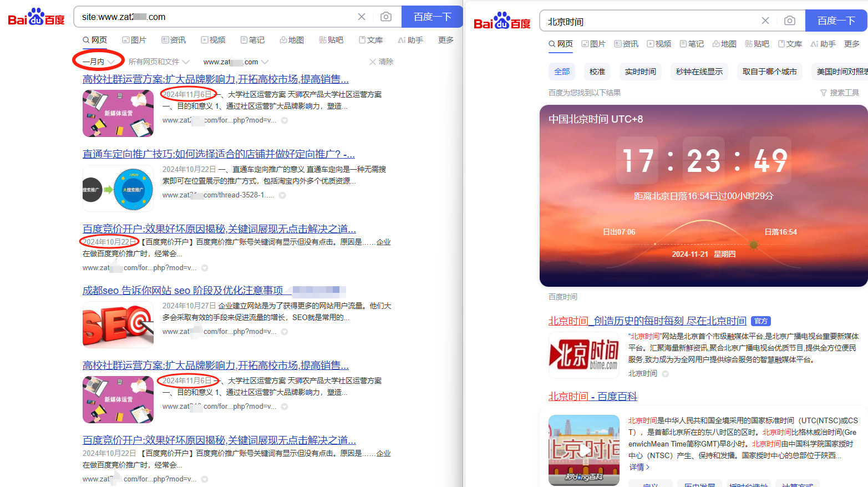
Task: Play the 秒懂百科 北京时间 video thumbnail
Action: pos(584,450)
